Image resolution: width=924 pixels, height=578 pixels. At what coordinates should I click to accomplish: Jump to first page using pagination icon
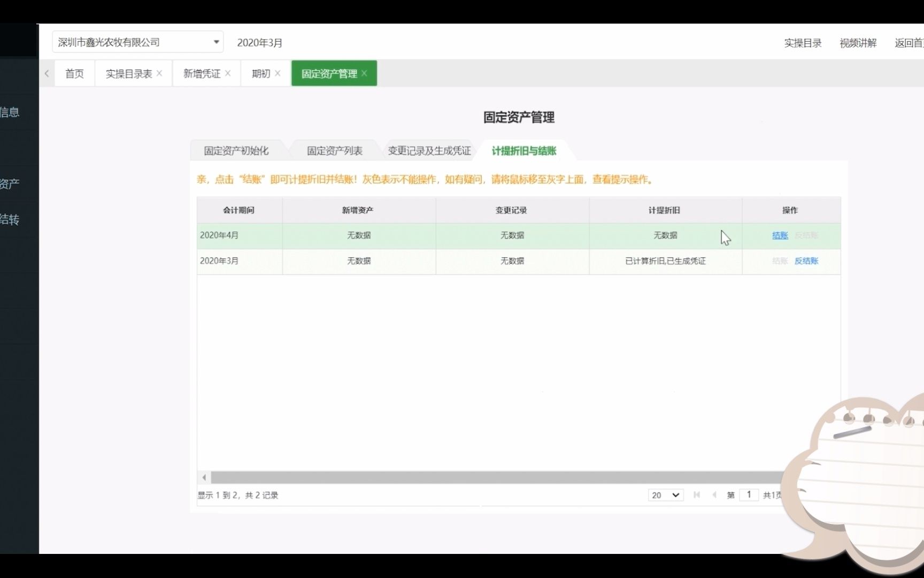[696, 495]
